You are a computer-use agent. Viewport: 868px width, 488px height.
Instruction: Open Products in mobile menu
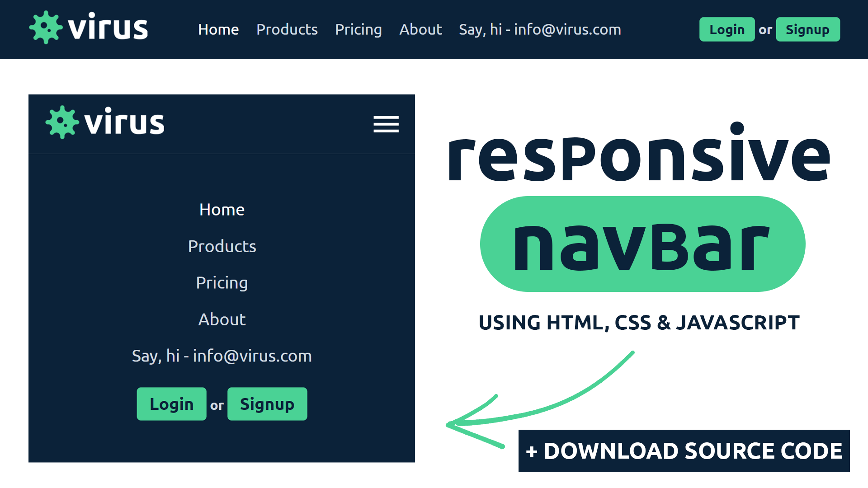click(222, 246)
